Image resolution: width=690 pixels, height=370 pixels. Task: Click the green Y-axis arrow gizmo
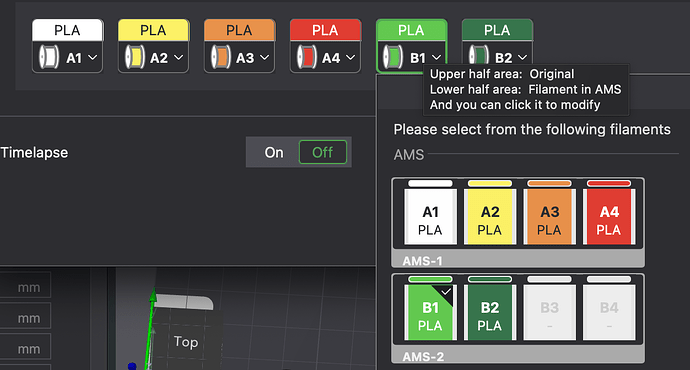(x=151, y=328)
